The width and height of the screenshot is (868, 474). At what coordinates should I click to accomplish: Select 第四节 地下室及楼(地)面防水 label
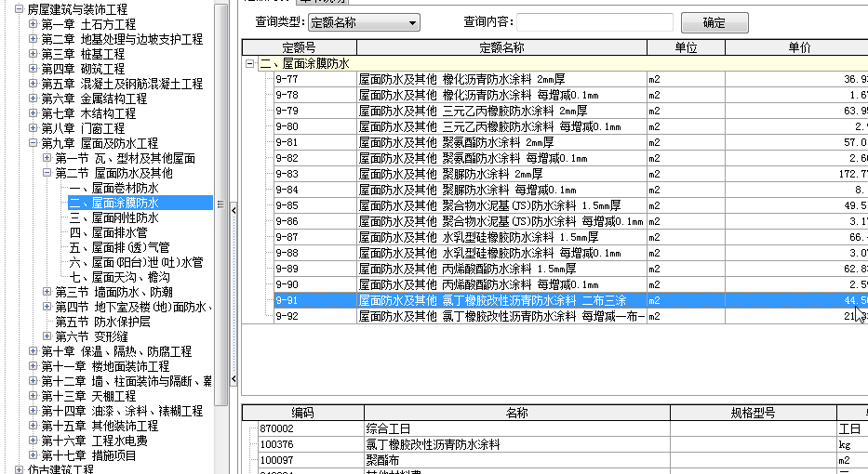point(133,307)
